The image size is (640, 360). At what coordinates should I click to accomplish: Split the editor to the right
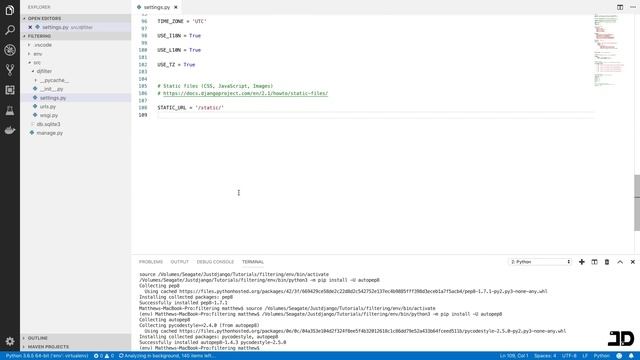pos(620,7)
